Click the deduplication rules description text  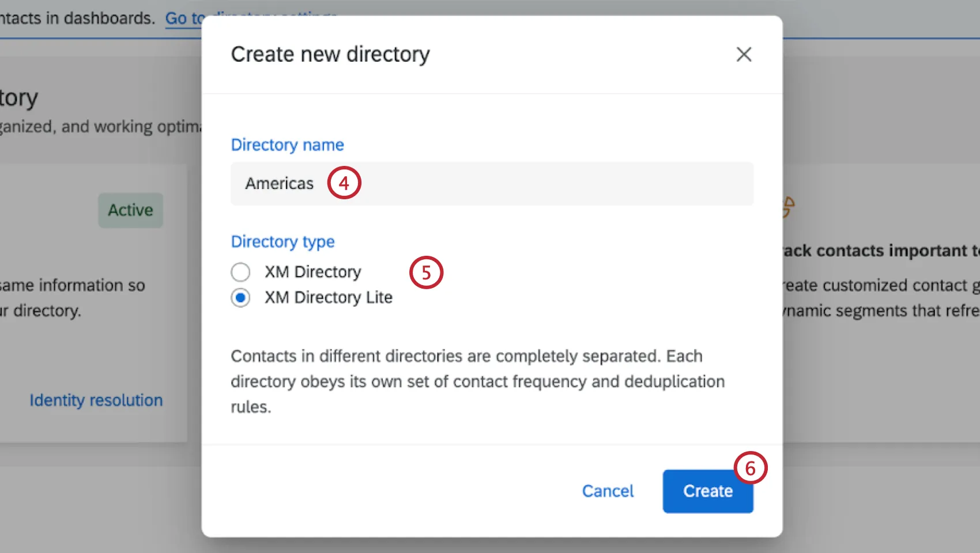coord(477,381)
